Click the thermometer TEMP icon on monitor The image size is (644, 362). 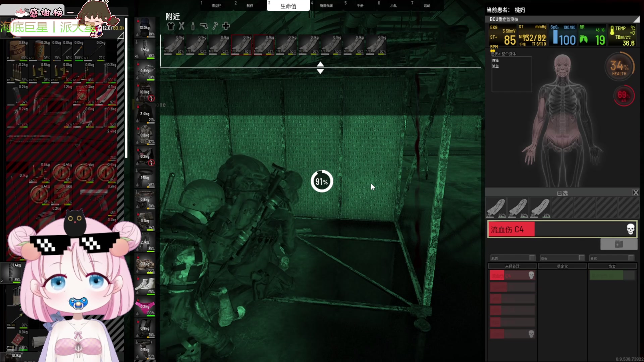612,31
